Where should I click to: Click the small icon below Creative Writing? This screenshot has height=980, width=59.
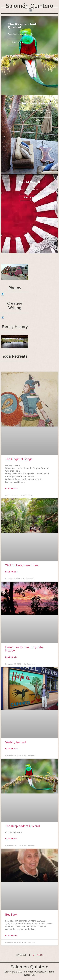tap(3, 317)
